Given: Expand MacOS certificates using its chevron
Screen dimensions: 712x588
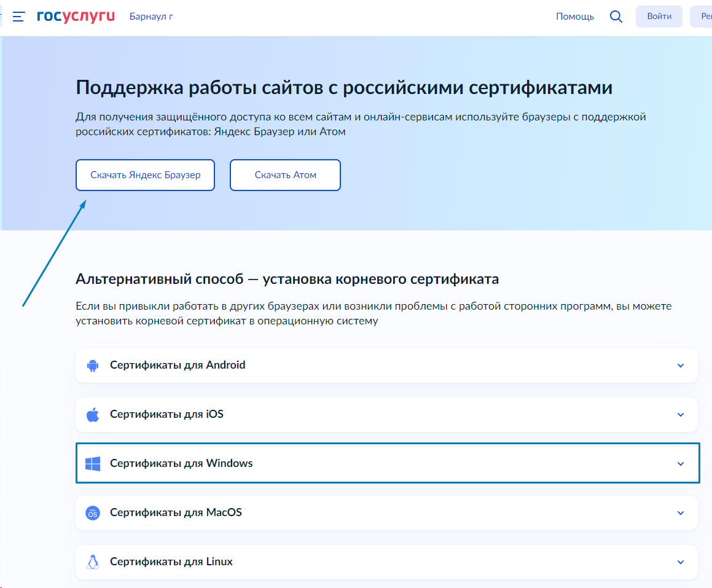Looking at the screenshot, I should (680, 513).
